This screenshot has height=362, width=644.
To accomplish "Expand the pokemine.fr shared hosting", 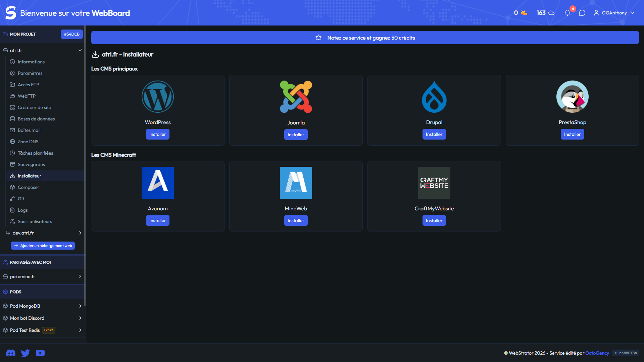I will click(80, 276).
